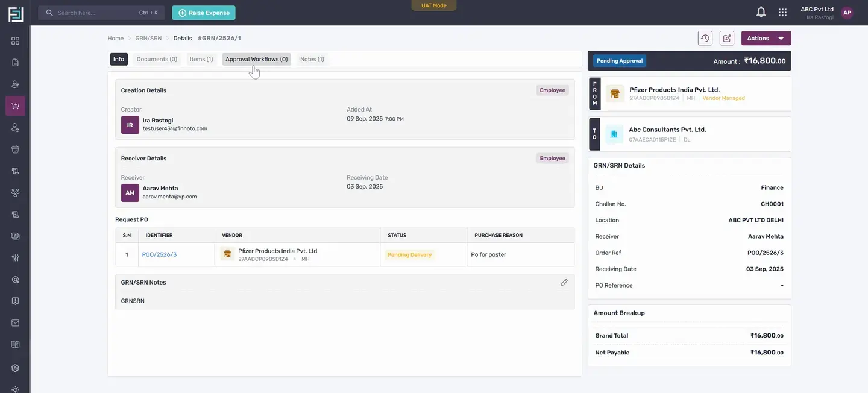Open the AP user profile menu
The height and width of the screenshot is (393, 868).
click(x=847, y=13)
